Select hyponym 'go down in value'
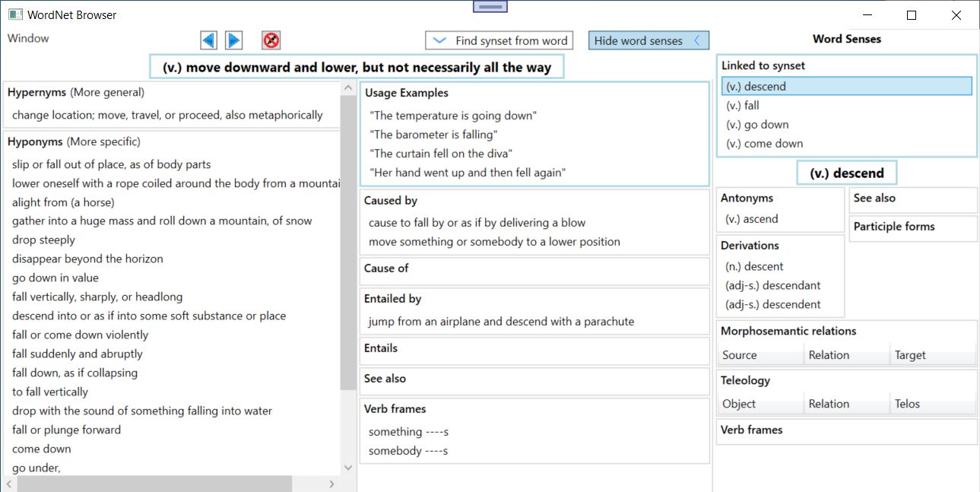Screen dimensions: 980x492 (55, 278)
